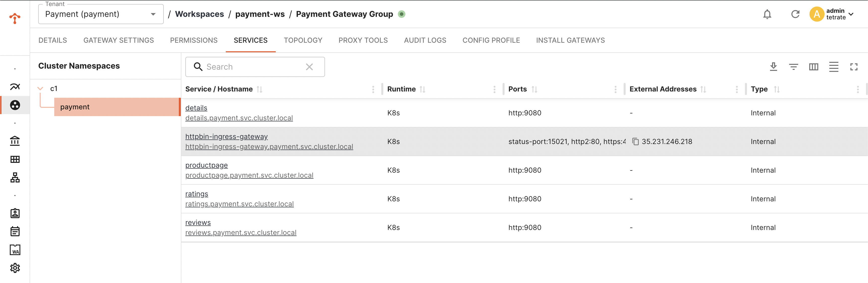Open settings gear in sidebar

[15, 268]
